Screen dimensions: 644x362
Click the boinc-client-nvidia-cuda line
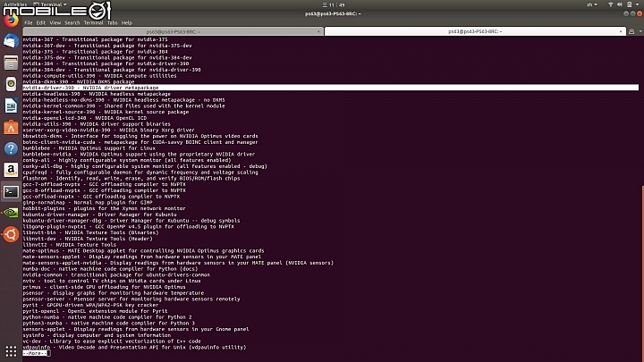140,142
